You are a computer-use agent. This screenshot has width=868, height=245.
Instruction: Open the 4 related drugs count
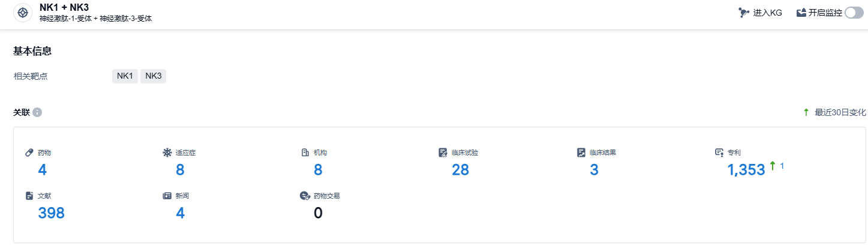[42, 170]
